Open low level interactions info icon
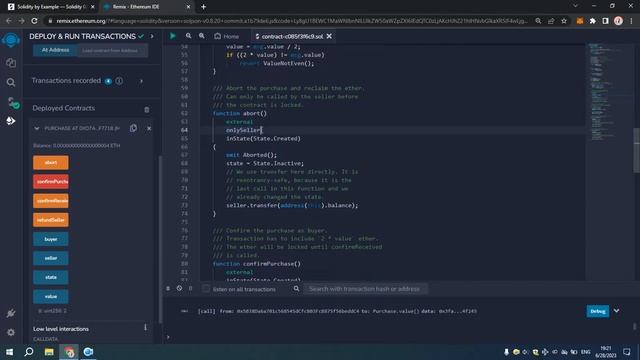This screenshot has height=360, width=640. (x=145, y=327)
